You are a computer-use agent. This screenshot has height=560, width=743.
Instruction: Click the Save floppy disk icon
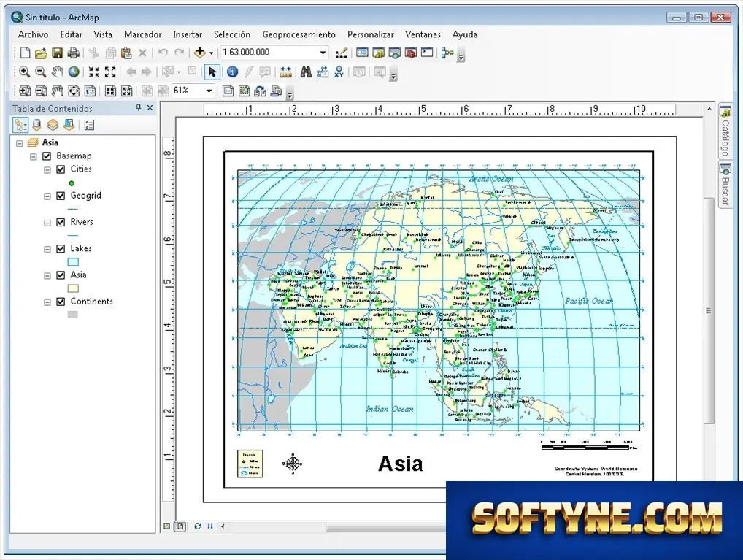pyautogui.click(x=58, y=53)
